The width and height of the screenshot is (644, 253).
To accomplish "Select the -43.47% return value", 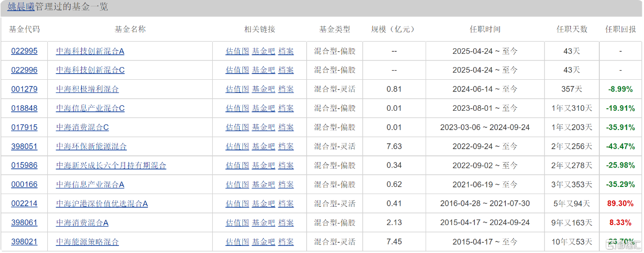I will (x=620, y=147).
